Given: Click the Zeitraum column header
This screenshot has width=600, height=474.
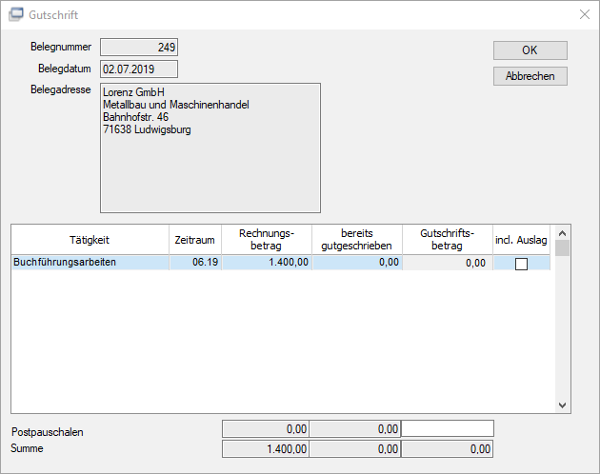Looking at the screenshot, I should [x=195, y=240].
